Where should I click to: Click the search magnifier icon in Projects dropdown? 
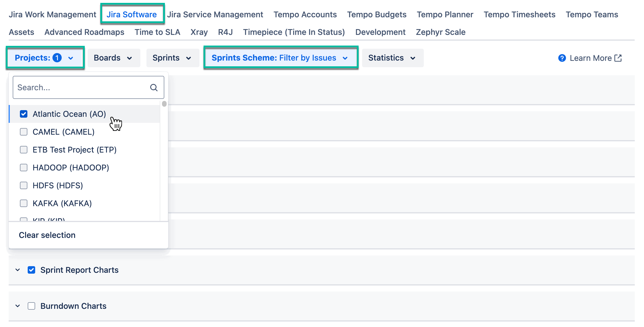click(x=153, y=87)
